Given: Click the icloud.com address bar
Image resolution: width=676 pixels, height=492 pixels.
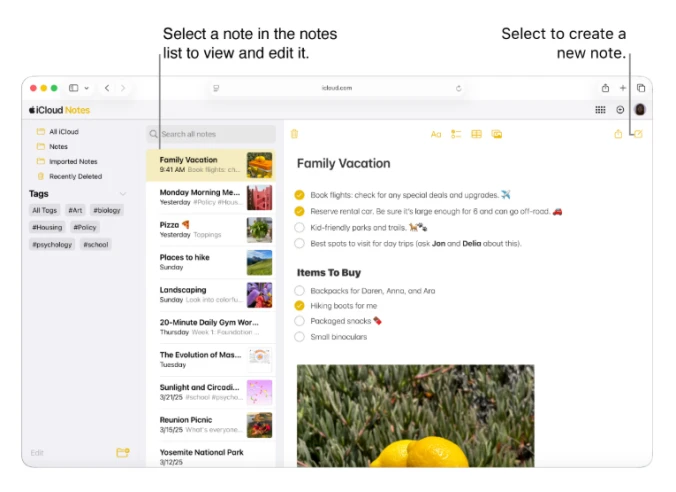Looking at the screenshot, I should coord(337,88).
